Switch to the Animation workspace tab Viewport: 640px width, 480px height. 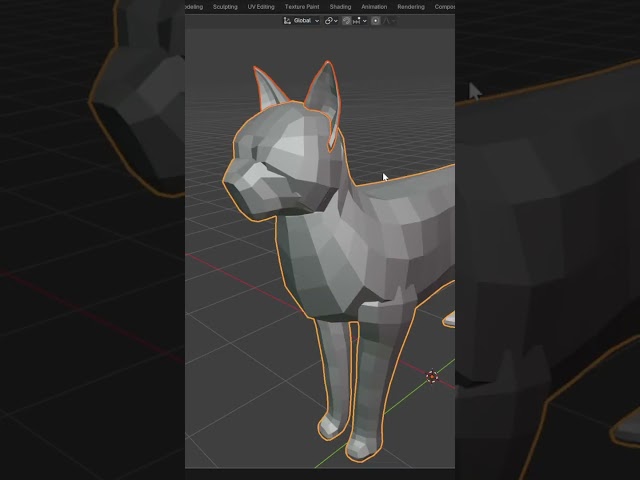pos(374,7)
